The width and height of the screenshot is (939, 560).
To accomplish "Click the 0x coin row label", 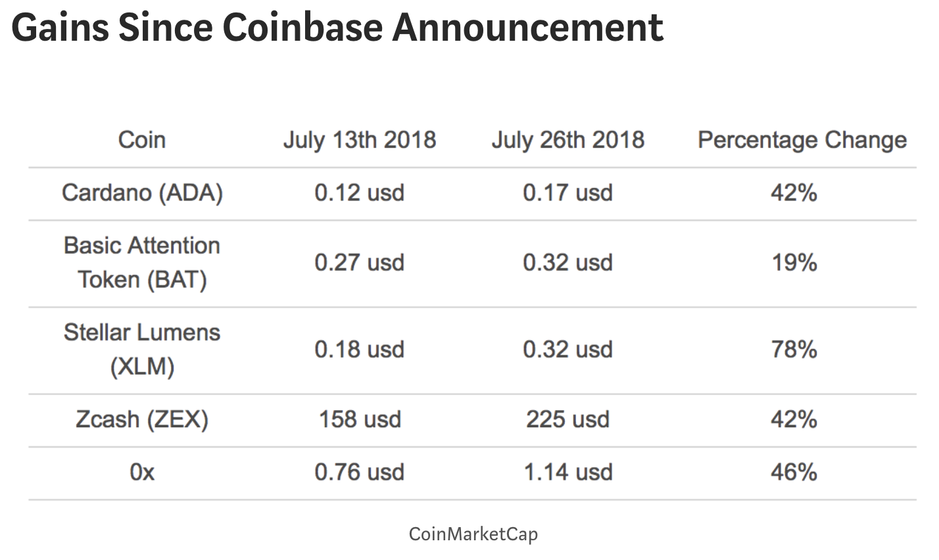I will pos(142,472).
